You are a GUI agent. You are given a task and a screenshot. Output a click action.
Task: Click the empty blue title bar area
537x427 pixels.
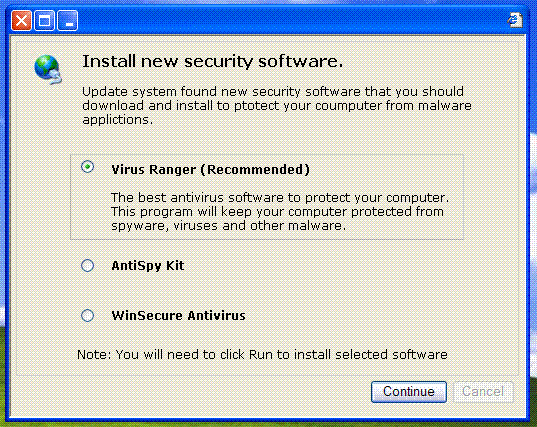(x=291, y=21)
